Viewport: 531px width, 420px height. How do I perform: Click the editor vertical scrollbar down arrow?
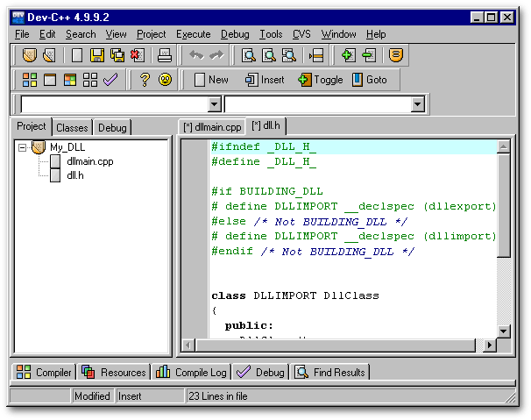(503, 331)
